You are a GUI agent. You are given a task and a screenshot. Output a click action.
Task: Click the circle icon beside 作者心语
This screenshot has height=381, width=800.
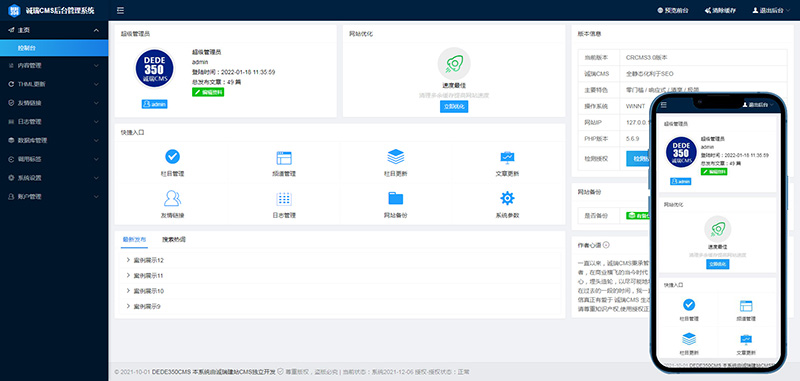(x=606, y=245)
